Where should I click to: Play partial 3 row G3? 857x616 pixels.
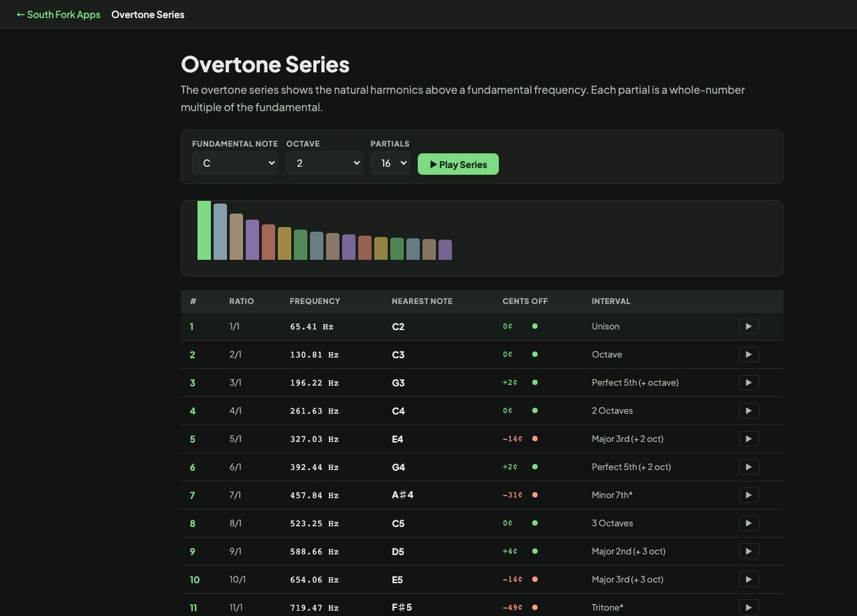(x=749, y=382)
